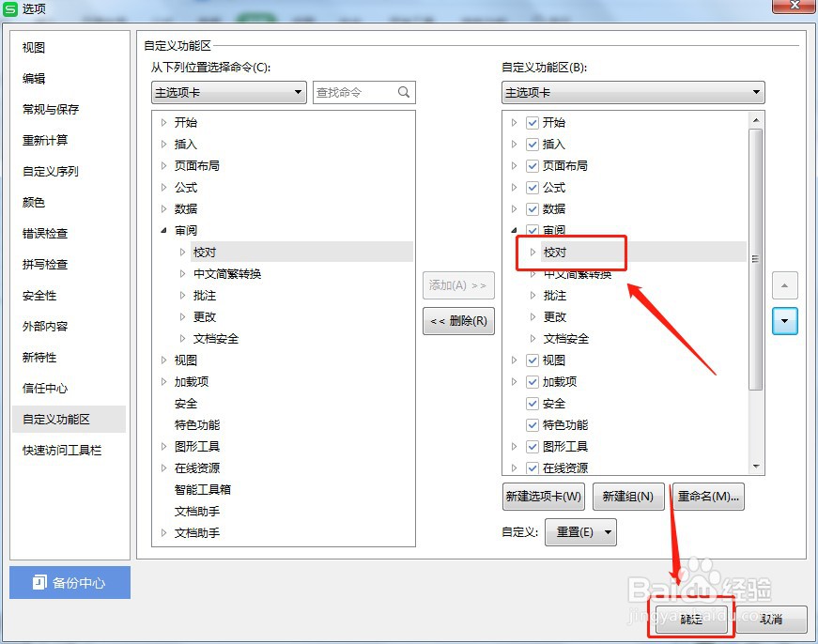Viewport: 818px width, 644px height.
Task: Collapse 审阅 in the left command list
Action: tap(163, 231)
